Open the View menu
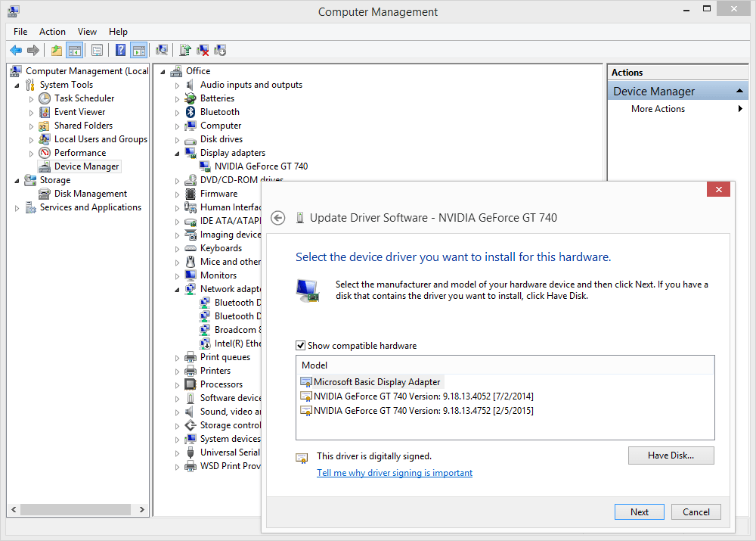The image size is (756, 541). (x=87, y=32)
